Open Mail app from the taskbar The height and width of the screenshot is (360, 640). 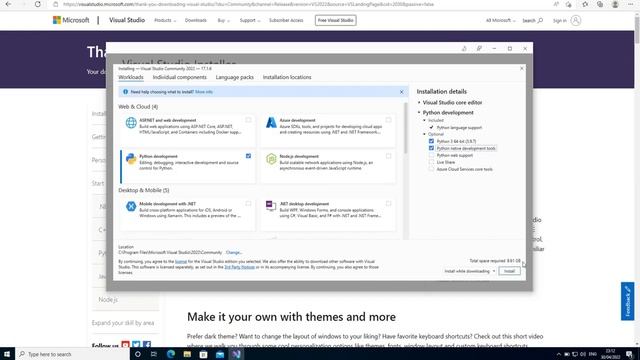coord(220,354)
